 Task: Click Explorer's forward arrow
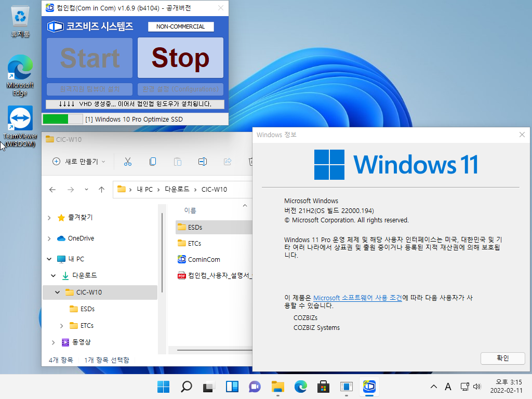click(71, 190)
